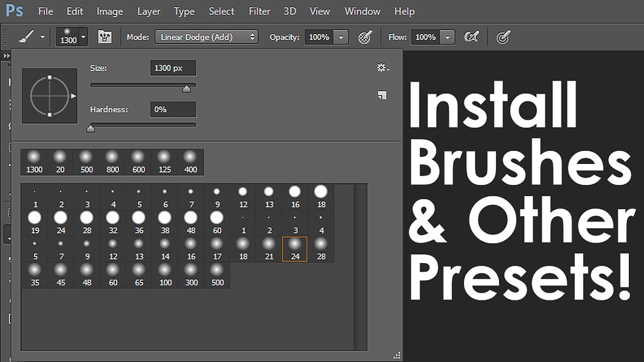Click the brush angle roundness preview
Viewport: 644px width, 362px height.
click(x=49, y=96)
